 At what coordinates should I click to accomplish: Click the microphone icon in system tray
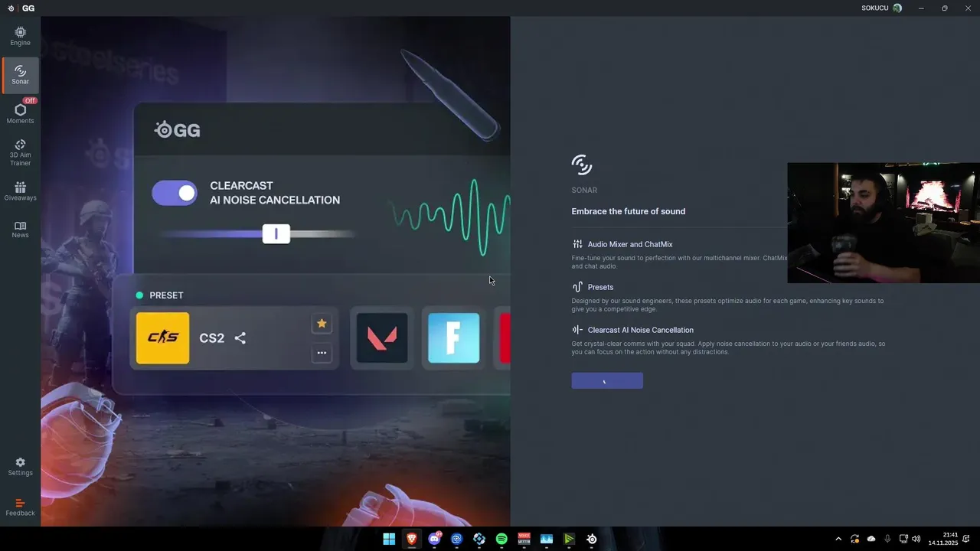pos(887,539)
